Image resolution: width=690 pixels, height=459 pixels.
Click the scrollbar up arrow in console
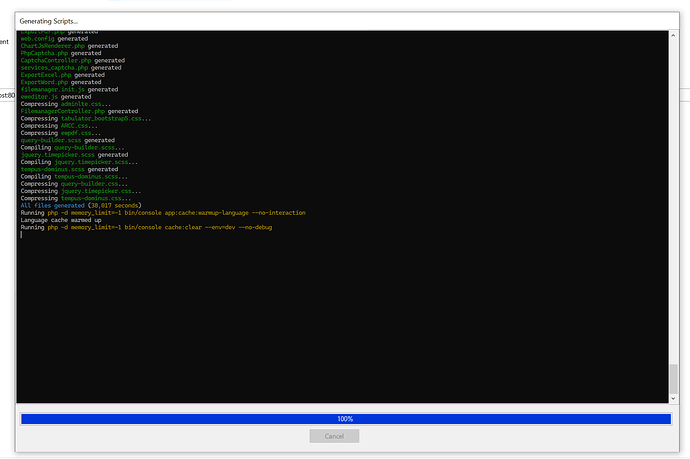point(675,35)
